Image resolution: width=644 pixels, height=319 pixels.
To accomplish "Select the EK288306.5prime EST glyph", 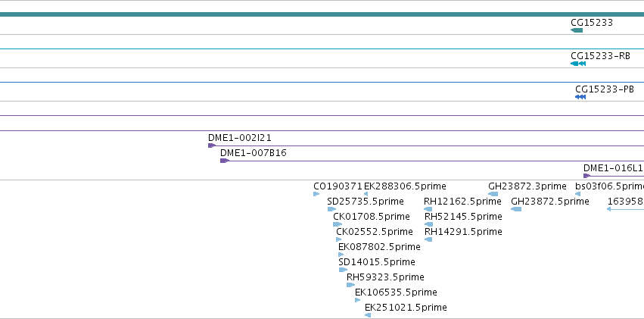I will point(366,194).
